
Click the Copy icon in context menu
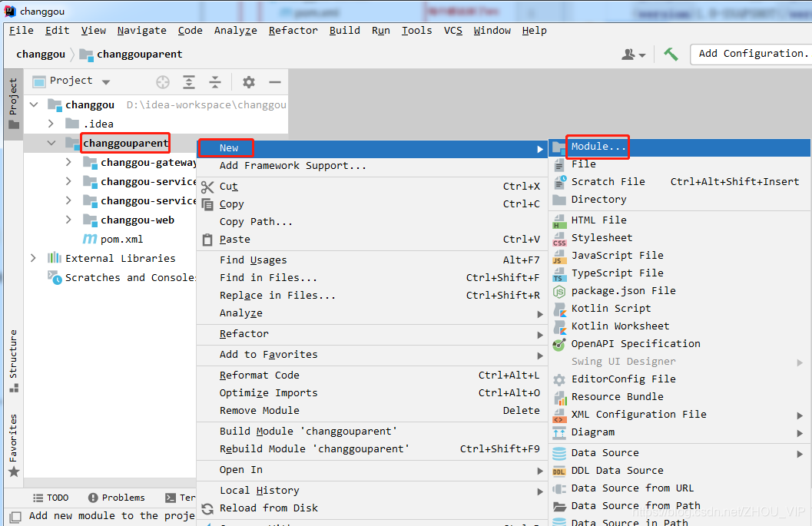pyautogui.click(x=207, y=204)
